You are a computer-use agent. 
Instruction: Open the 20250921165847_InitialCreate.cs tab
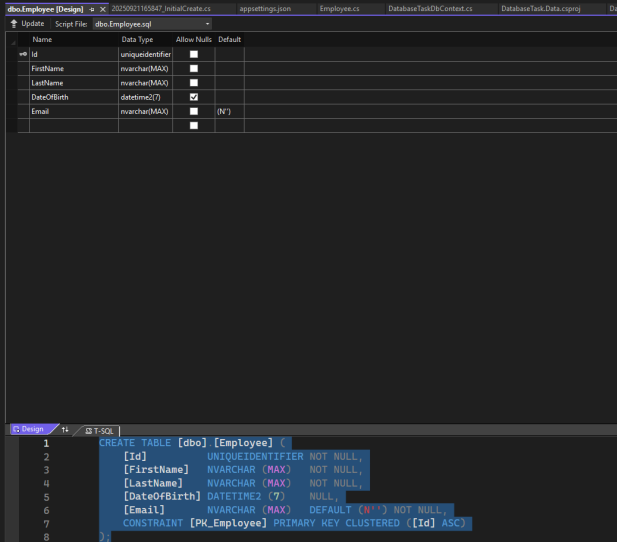160,9
